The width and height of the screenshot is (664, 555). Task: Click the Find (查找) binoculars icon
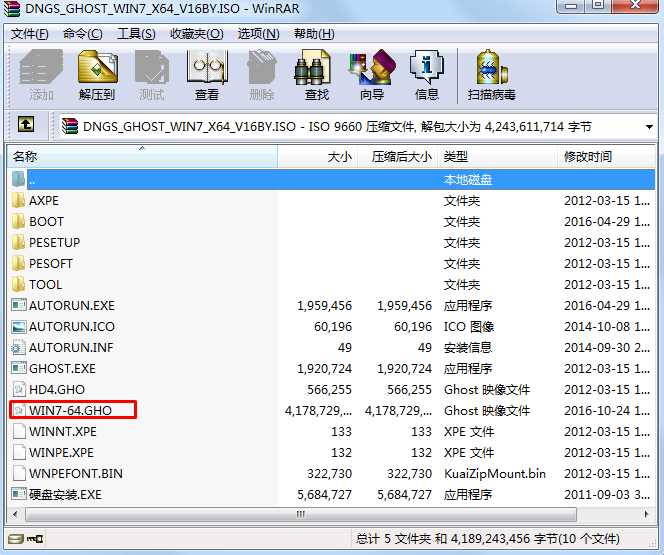316,75
